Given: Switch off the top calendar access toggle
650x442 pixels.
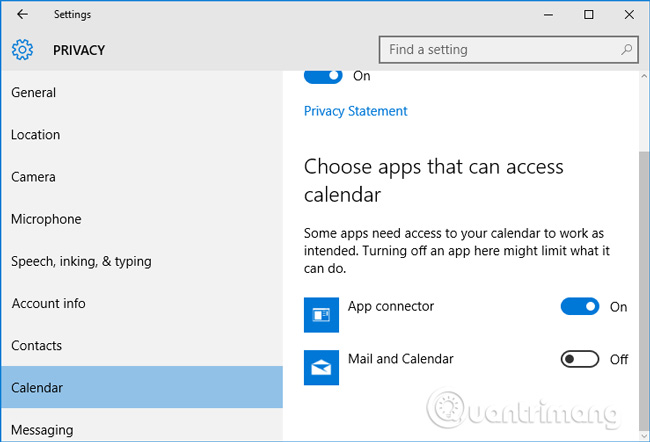Looking at the screenshot, I should click(322, 76).
